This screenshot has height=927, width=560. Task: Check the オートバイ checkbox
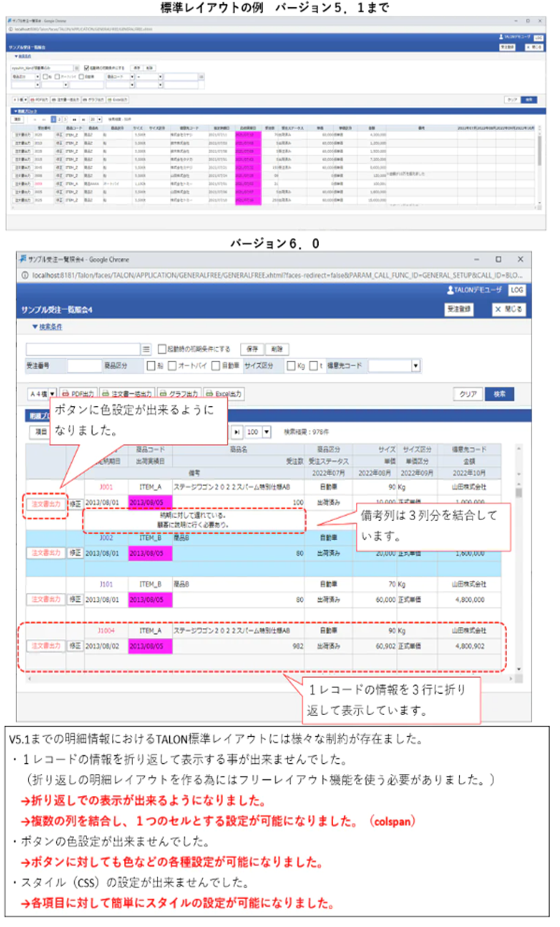pos(172,366)
